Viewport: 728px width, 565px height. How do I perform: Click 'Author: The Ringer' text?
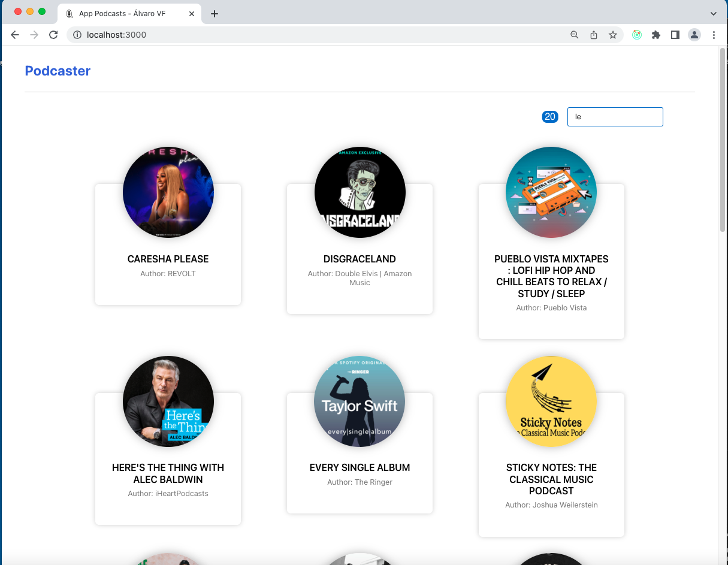(x=360, y=482)
